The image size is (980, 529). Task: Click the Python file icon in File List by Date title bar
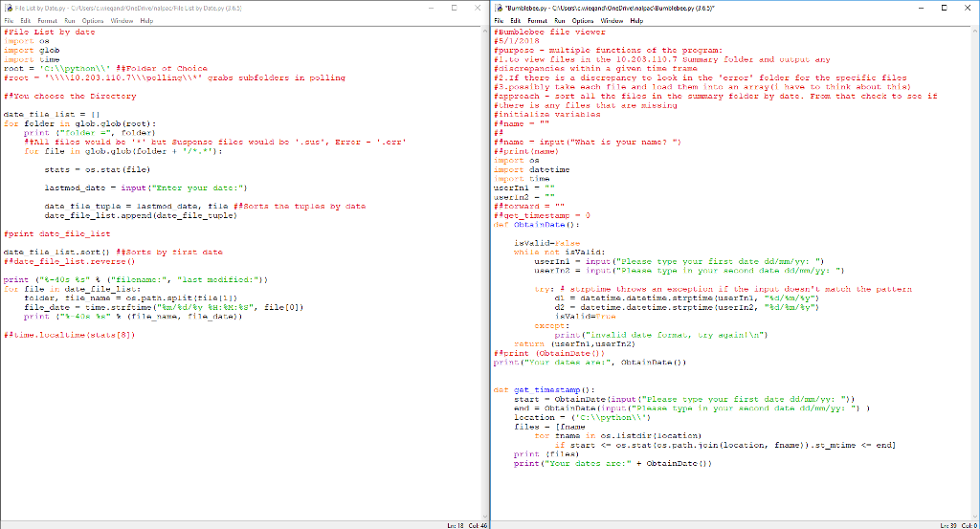tap(9, 8)
